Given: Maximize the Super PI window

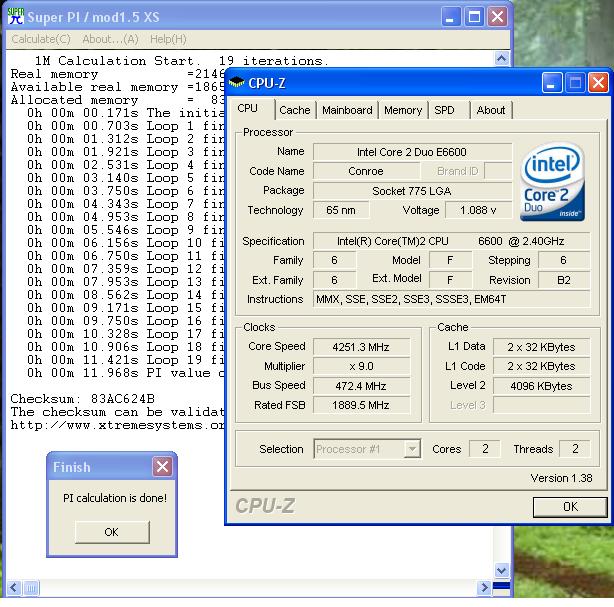Looking at the screenshot, I should [474, 16].
